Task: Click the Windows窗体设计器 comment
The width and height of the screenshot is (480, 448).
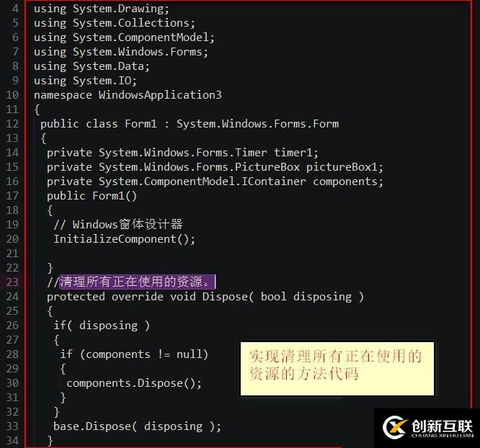Action: pos(118,225)
